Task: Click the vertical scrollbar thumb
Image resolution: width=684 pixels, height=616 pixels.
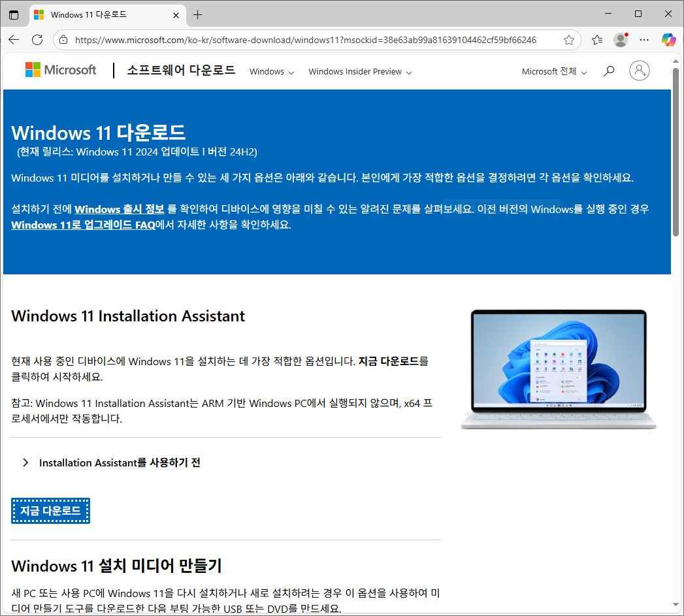Action: (x=676, y=152)
